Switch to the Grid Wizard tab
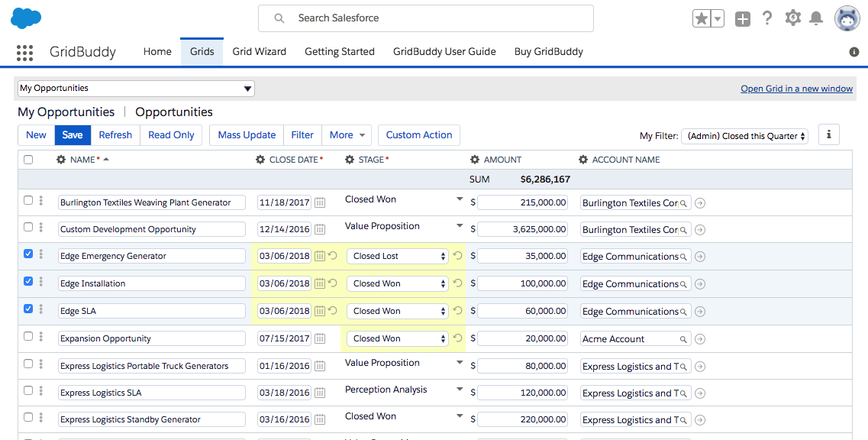 tap(259, 52)
